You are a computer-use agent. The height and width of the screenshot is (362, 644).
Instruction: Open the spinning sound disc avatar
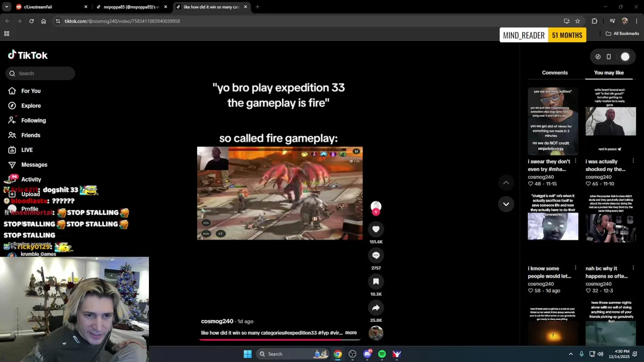(376, 332)
